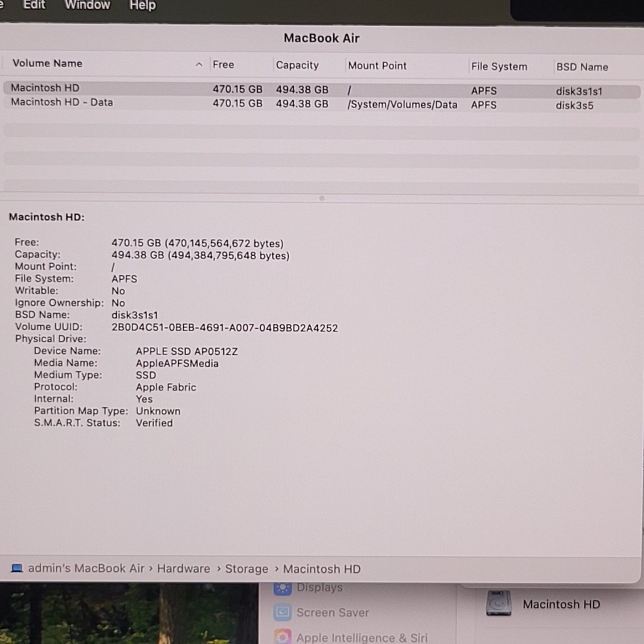The image size is (644, 644).
Task: Click the split pane divider handle dot
Action: tap(322, 198)
